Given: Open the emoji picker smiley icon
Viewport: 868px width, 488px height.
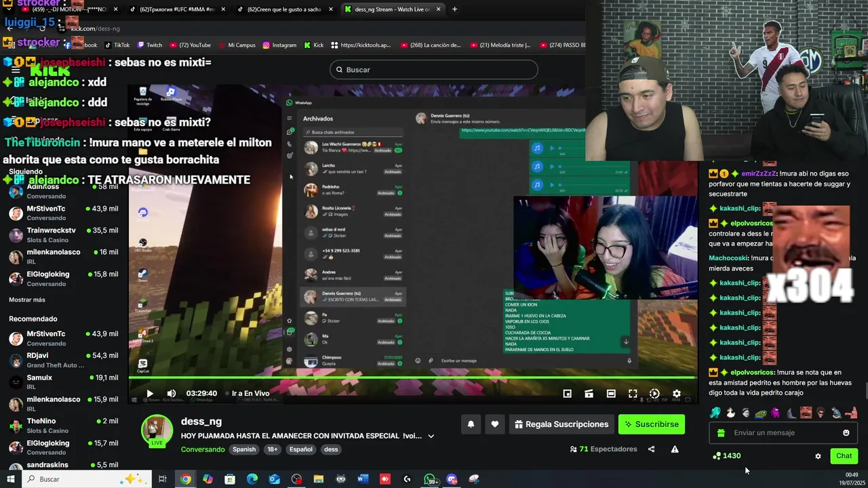Looking at the screenshot, I should pyautogui.click(x=846, y=432).
